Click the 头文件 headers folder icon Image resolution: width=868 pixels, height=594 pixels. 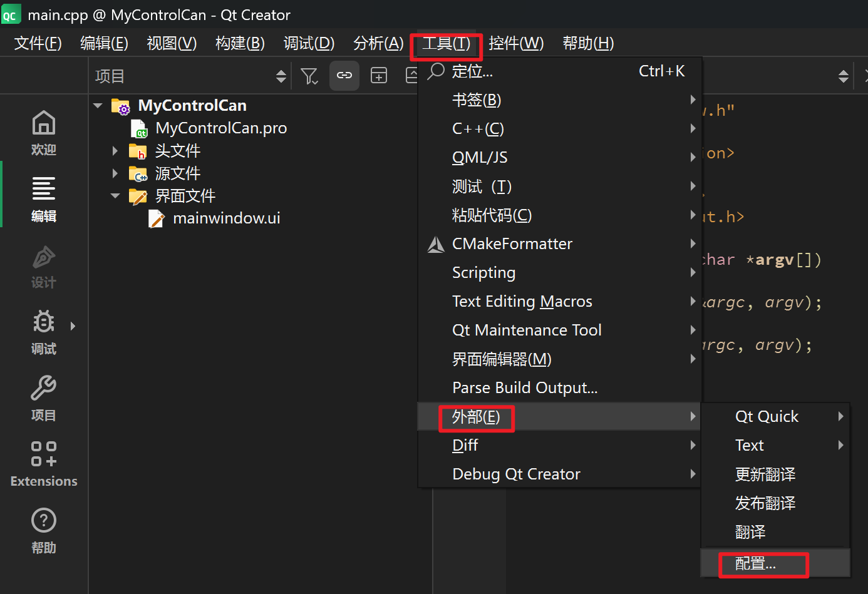coord(138,151)
